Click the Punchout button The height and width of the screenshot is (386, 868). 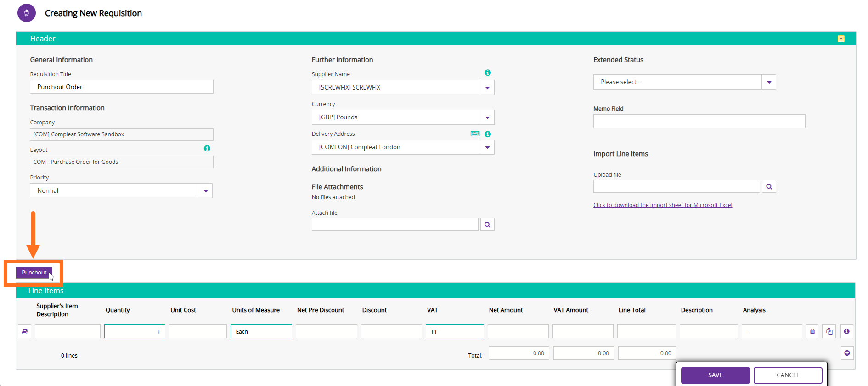[x=34, y=273]
